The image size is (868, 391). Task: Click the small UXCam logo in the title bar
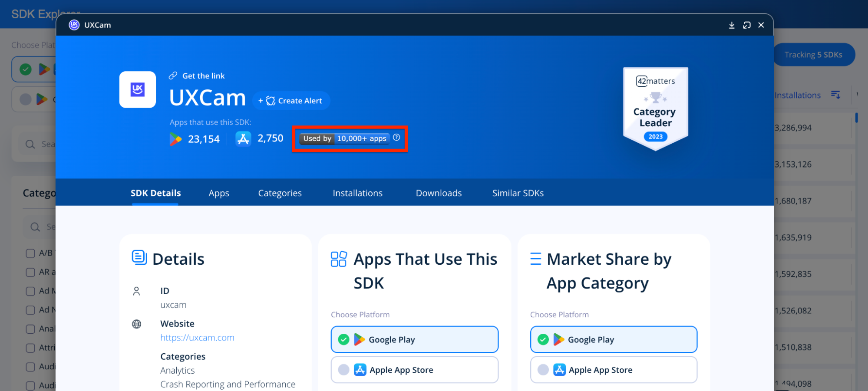point(74,25)
